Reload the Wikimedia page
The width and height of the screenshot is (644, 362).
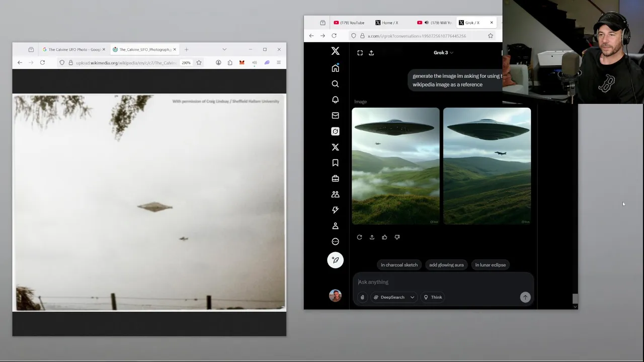(x=42, y=63)
